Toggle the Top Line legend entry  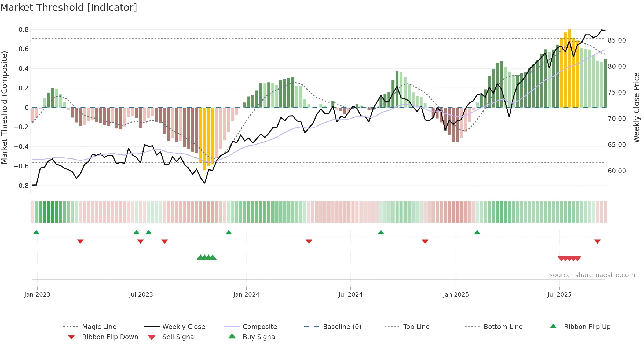point(407,327)
